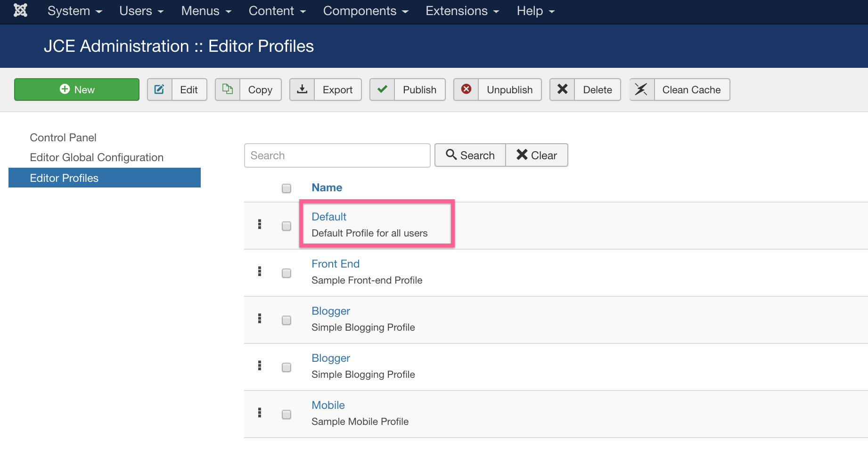Open the System menu dropdown

(x=74, y=11)
